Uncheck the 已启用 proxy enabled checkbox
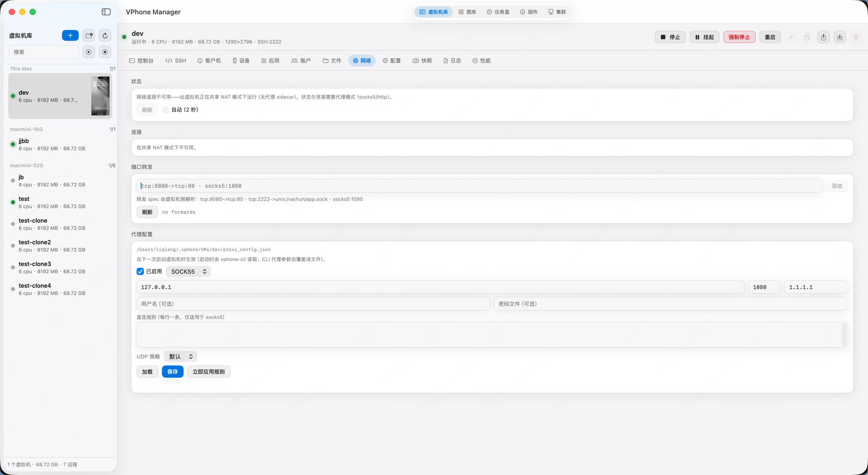The width and height of the screenshot is (868, 475). pos(140,271)
